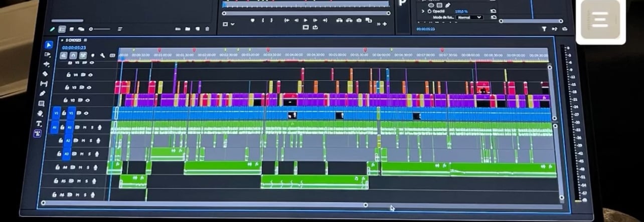This screenshot has width=644, height=222.
Task: Hide track V2 with its eye icon
Action: (88, 100)
